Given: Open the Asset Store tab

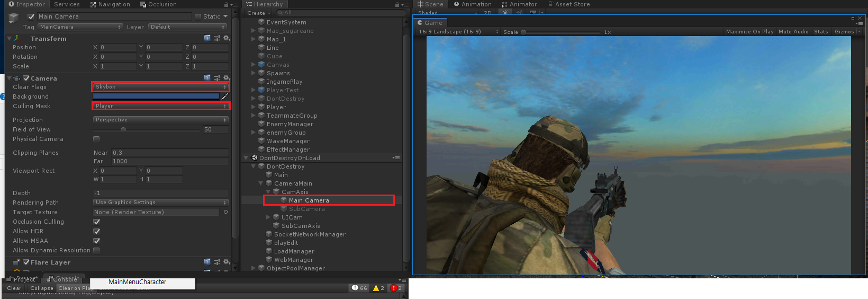Looking at the screenshot, I should tap(569, 4).
